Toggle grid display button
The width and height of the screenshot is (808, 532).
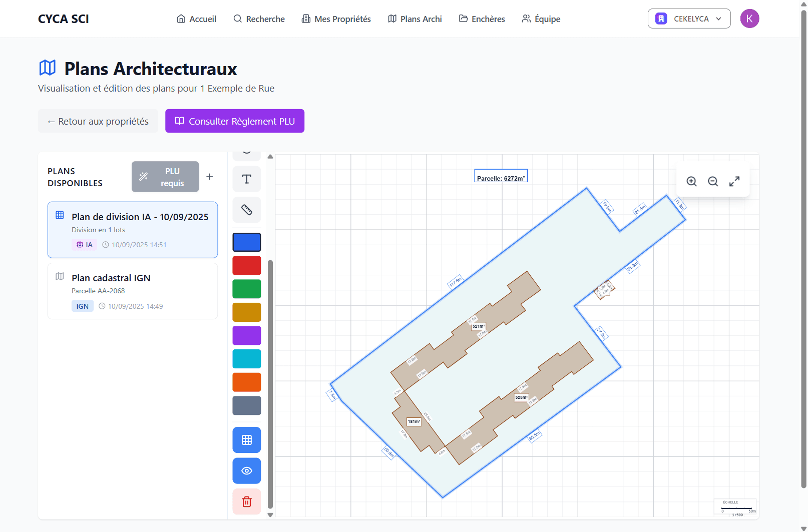(246, 440)
